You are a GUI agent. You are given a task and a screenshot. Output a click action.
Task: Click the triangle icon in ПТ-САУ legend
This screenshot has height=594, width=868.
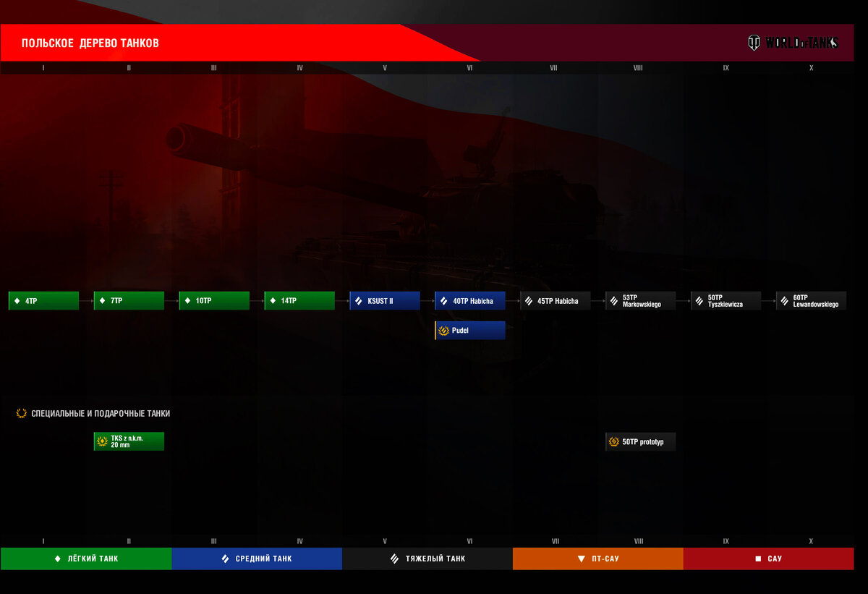pyautogui.click(x=582, y=559)
